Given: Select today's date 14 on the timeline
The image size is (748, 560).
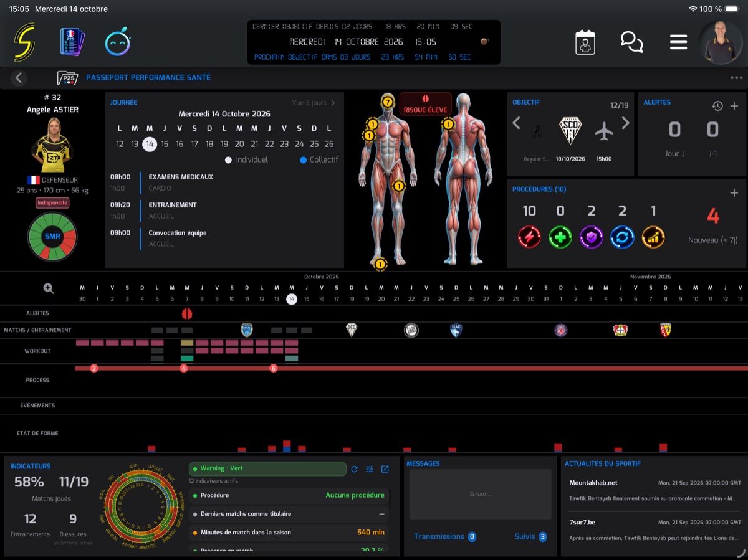Looking at the screenshot, I should click(291, 299).
